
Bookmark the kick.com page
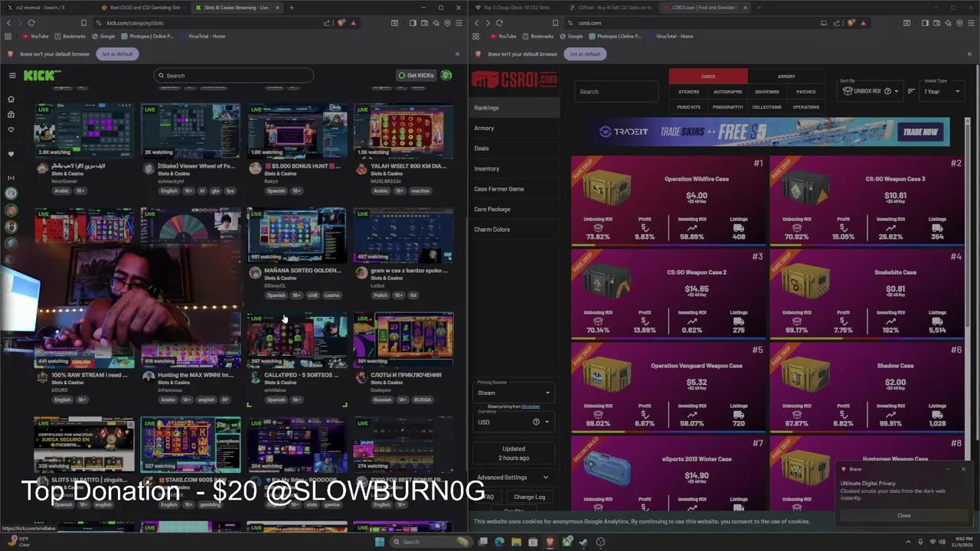pyautogui.click(x=83, y=23)
